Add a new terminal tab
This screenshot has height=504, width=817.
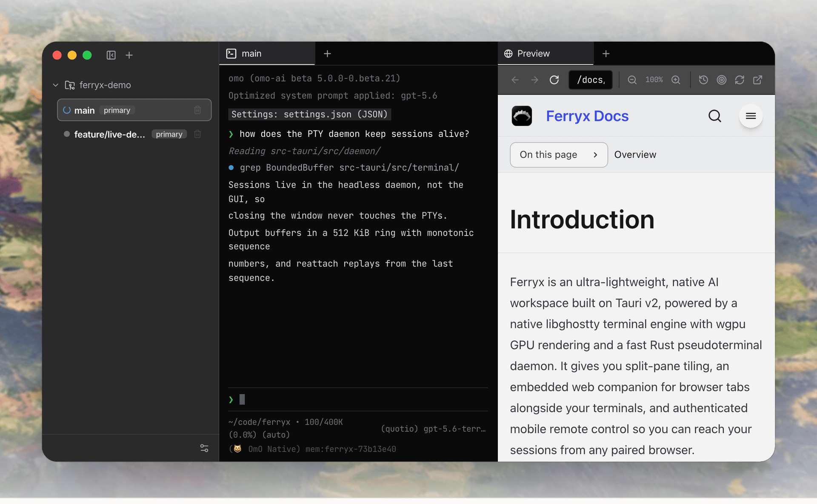[x=327, y=54]
